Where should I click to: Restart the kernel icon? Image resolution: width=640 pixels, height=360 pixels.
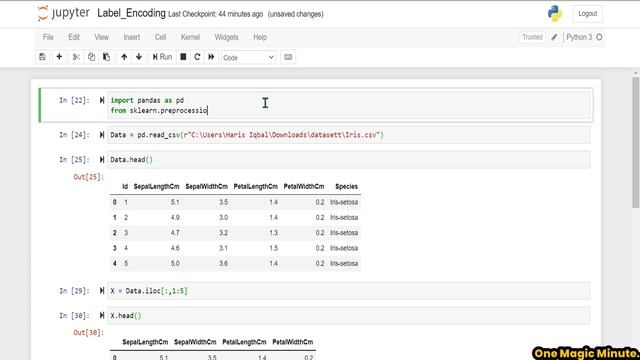tap(197, 57)
